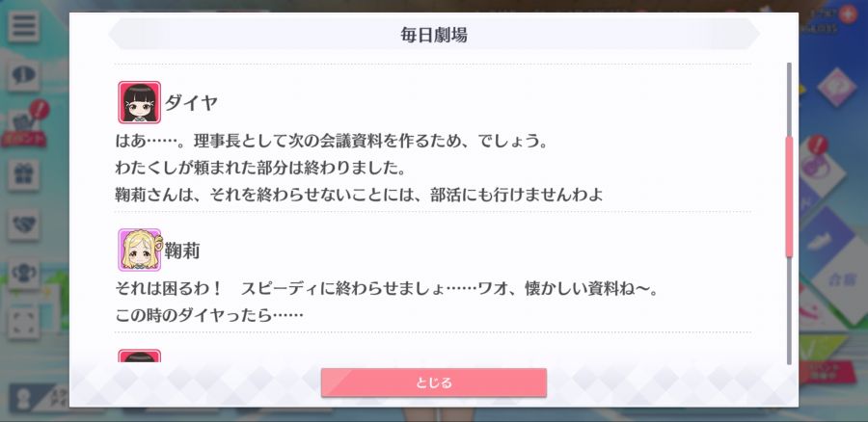Open the 合宿 training camp tile
The image size is (868, 422).
click(840, 279)
